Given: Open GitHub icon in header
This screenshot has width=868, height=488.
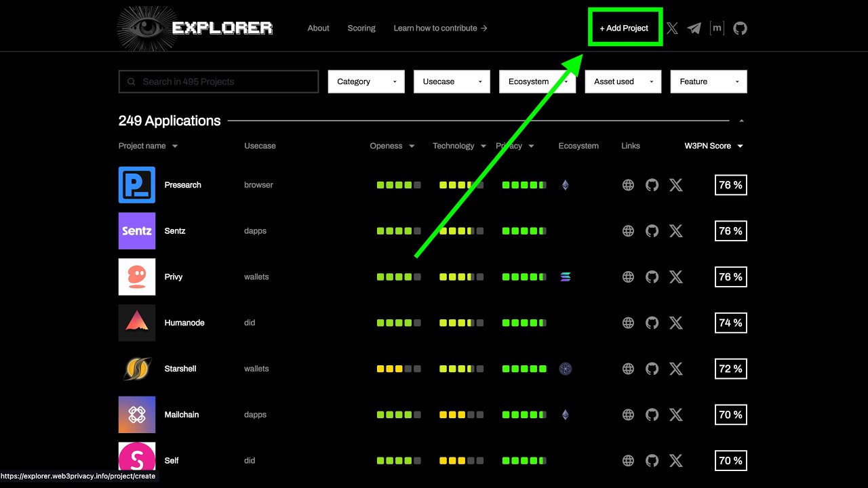Looking at the screenshot, I should tap(741, 28).
